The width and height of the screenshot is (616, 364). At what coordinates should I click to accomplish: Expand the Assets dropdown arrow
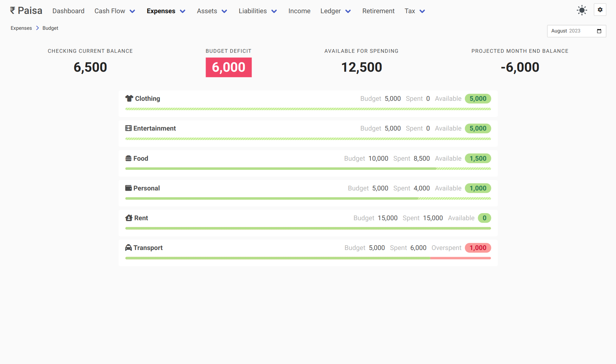[x=224, y=11]
